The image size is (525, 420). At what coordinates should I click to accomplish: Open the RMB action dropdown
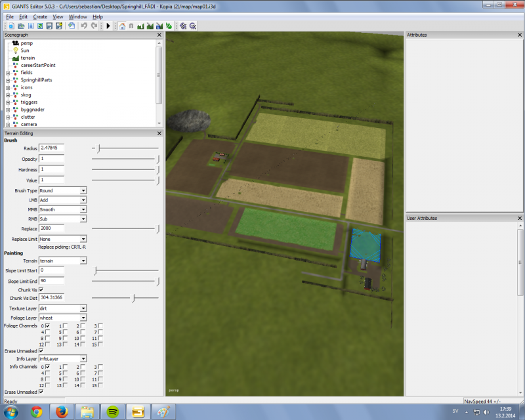[62, 219]
